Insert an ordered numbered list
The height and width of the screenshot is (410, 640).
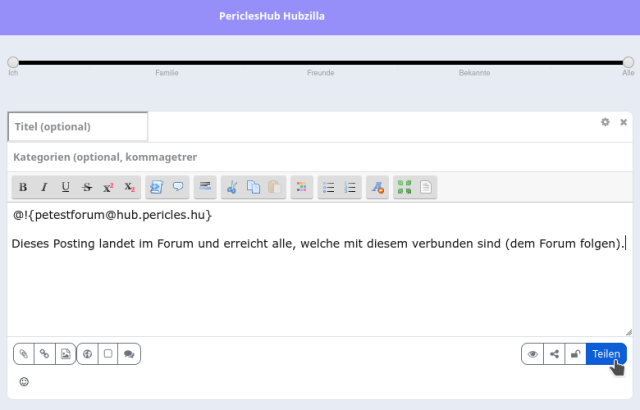click(x=351, y=187)
